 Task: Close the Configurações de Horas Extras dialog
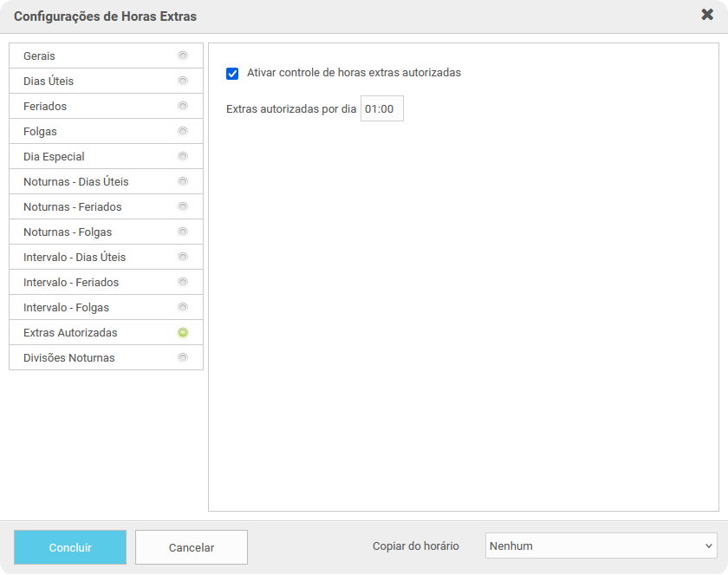pos(707,15)
